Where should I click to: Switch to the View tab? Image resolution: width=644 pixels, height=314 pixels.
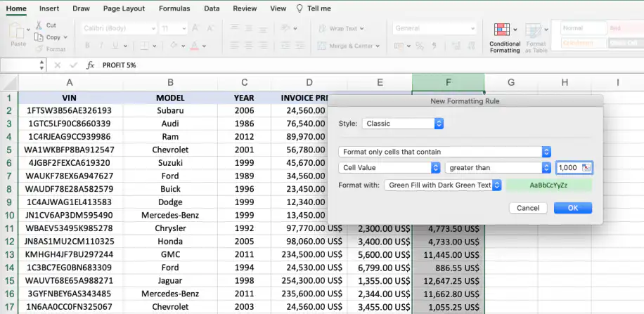(278, 8)
